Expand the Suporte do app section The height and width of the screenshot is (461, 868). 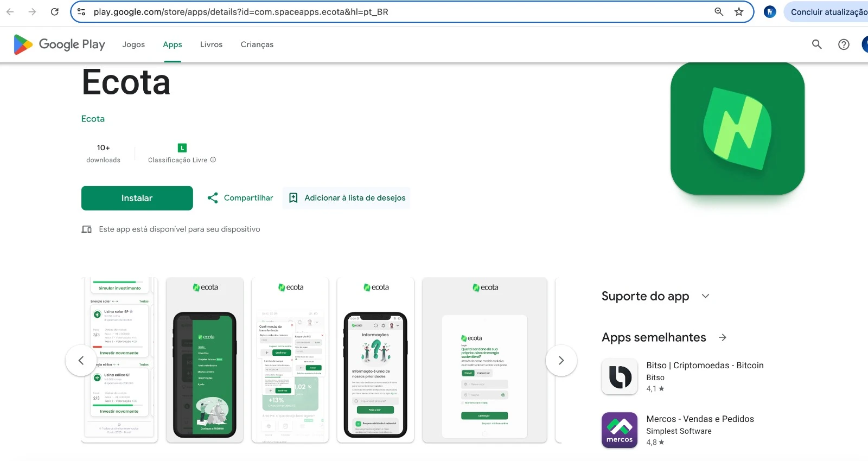click(x=705, y=296)
